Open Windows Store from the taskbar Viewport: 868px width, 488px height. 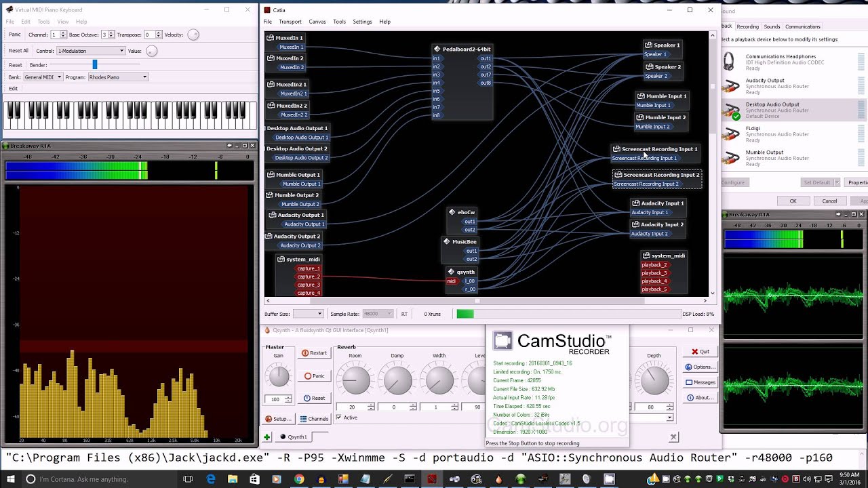click(x=254, y=479)
